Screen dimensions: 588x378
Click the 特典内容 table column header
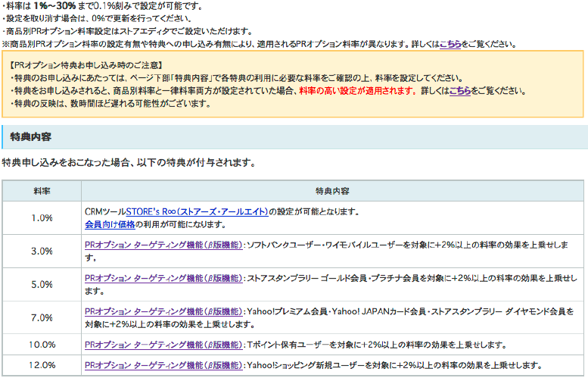(x=332, y=191)
